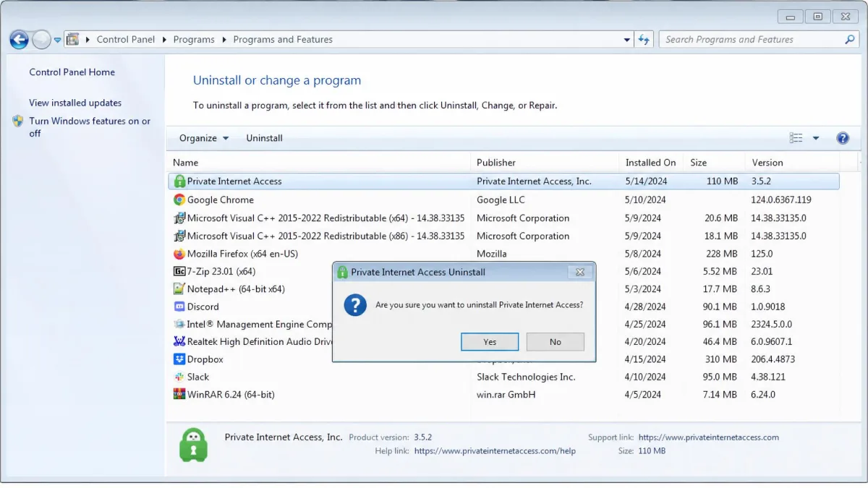This screenshot has height=488, width=868.
Task: Click the Control Panel icon in address bar
Action: tap(72, 40)
